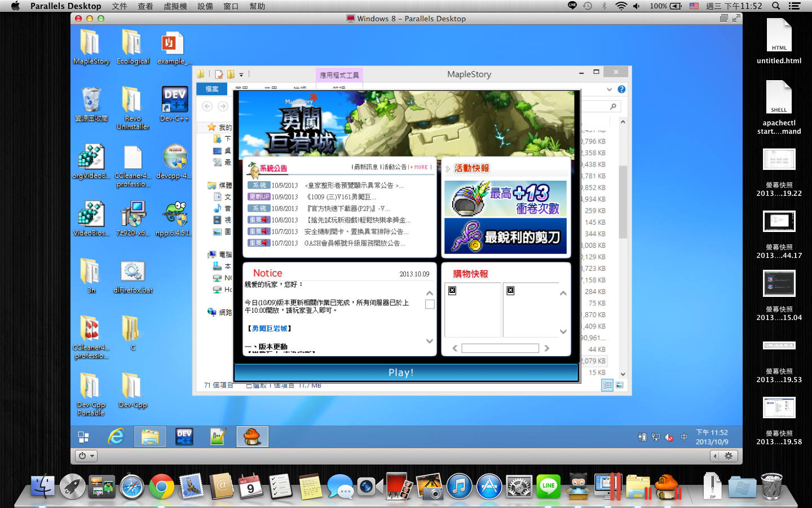This screenshot has height=508, width=812.
Task: Click the shopping news horizontal scrollbar thumb
Action: [500, 348]
